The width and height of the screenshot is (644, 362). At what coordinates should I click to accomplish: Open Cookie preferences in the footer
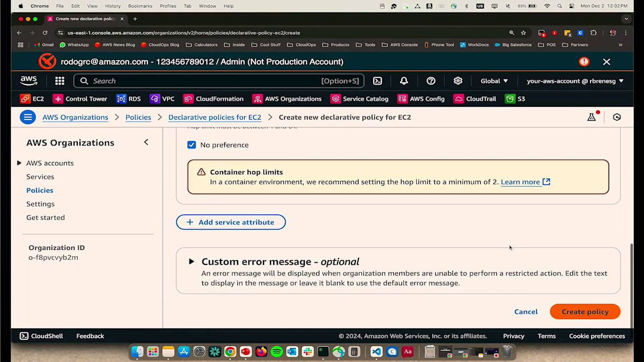597,336
